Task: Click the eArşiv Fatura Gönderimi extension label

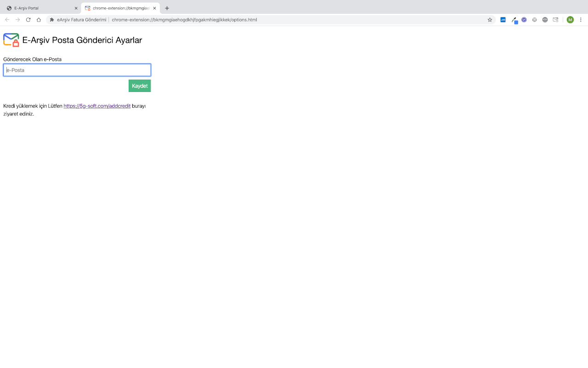Action: pos(81,20)
